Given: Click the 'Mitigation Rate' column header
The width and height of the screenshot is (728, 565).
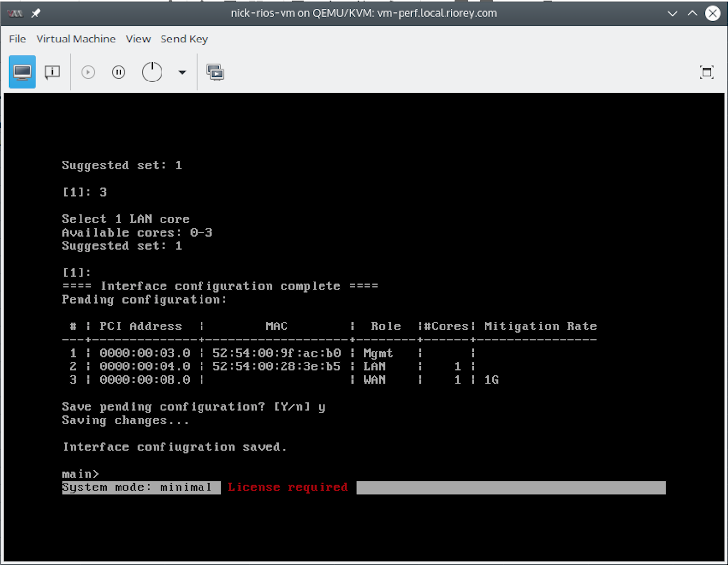Looking at the screenshot, I should [x=540, y=326].
